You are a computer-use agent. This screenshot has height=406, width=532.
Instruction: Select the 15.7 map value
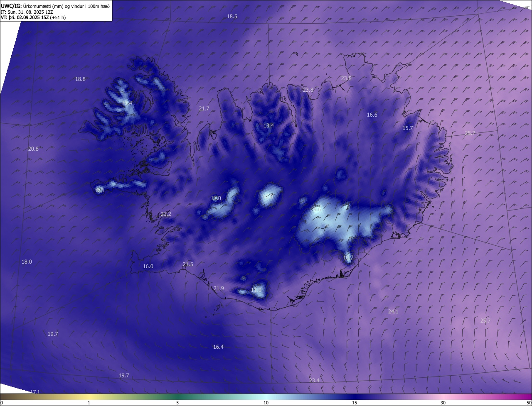[408, 128]
